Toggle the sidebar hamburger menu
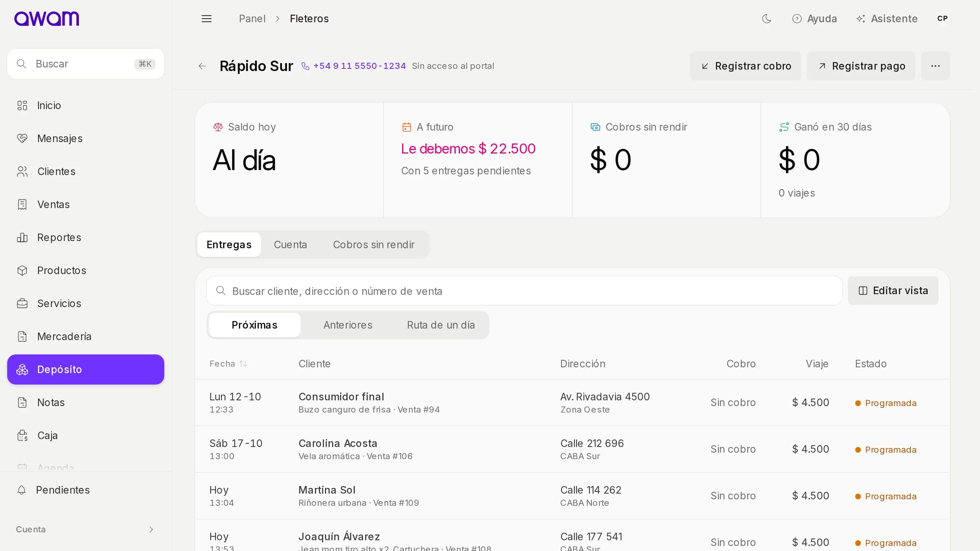The height and width of the screenshot is (551, 980). point(206,19)
